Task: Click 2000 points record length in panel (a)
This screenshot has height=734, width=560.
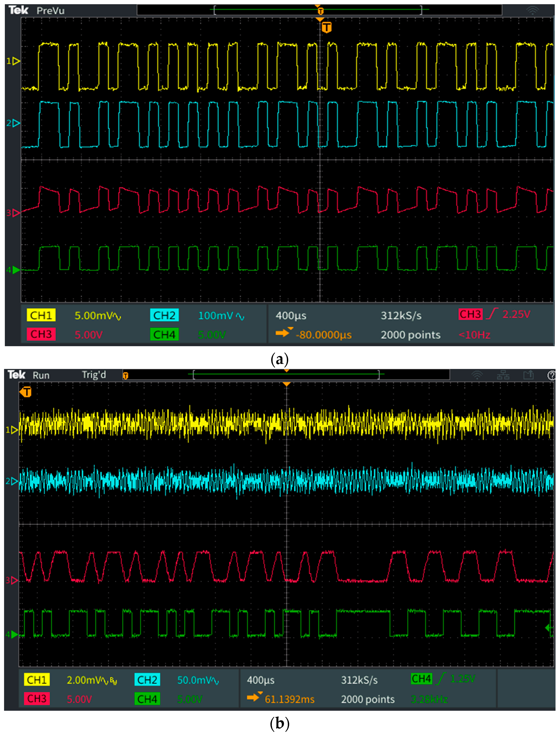Action: click(410, 335)
